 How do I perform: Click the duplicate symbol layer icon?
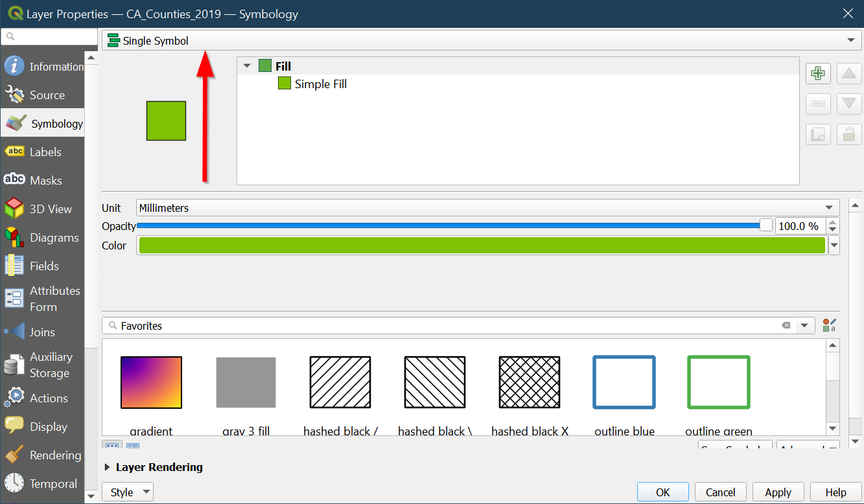818,134
